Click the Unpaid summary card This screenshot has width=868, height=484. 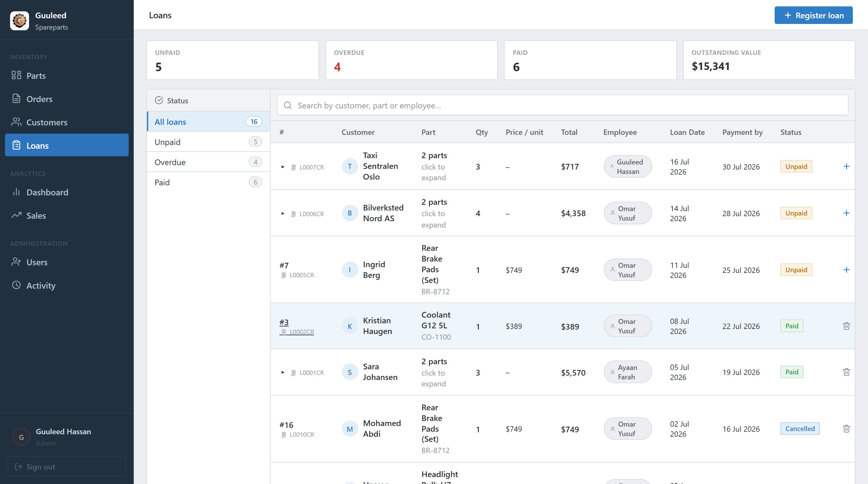pyautogui.click(x=232, y=60)
